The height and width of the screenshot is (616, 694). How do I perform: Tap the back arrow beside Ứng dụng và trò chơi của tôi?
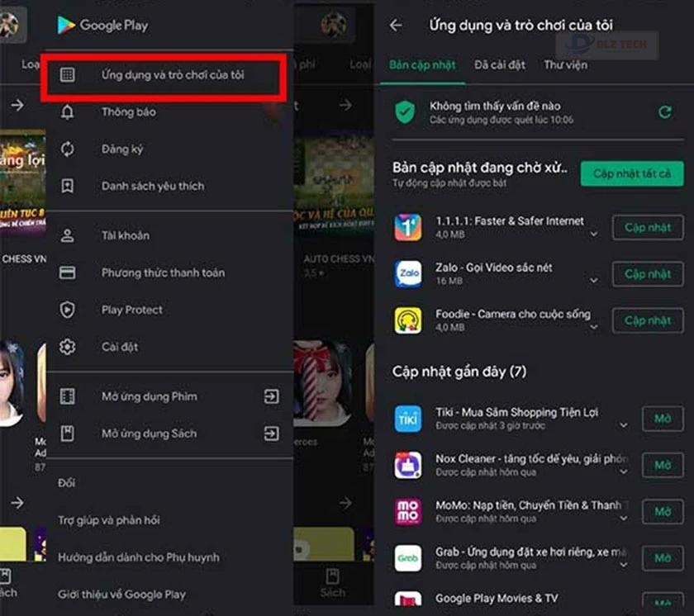(x=396, y=26)
